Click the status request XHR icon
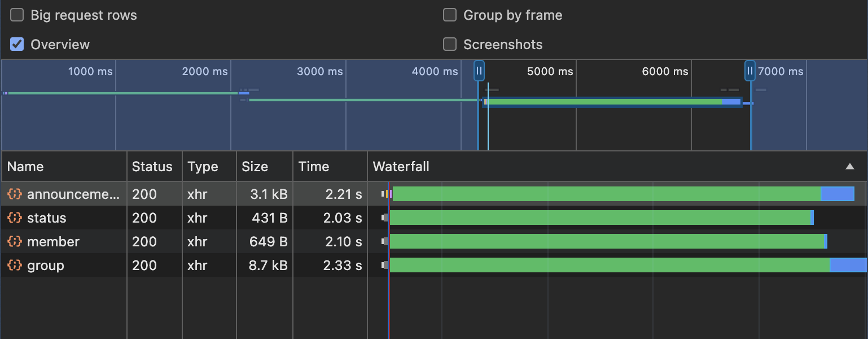 coord(15,218)
